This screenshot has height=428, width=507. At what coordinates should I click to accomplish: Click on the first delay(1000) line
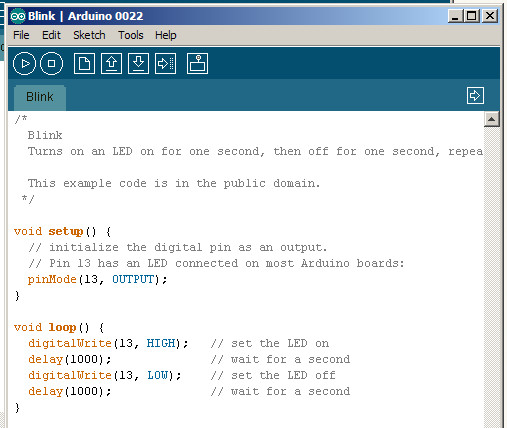[70, 359]
